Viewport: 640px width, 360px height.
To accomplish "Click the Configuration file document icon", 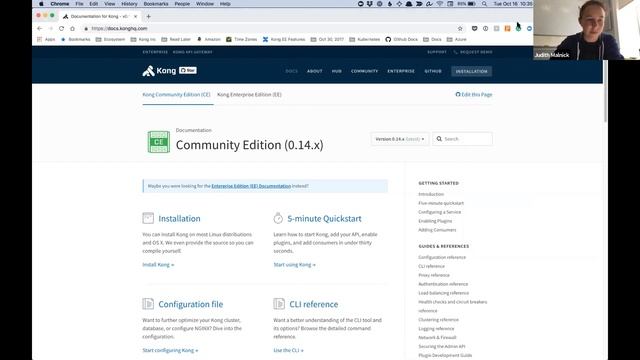I will (148, 304).
